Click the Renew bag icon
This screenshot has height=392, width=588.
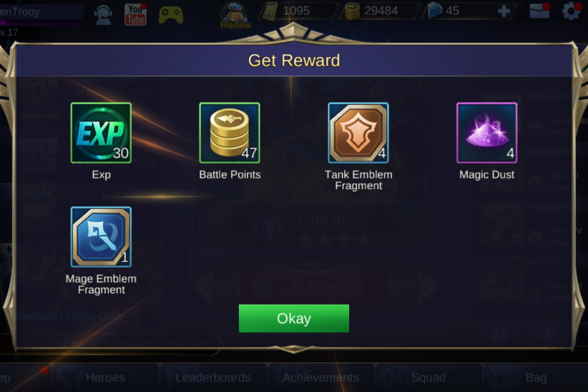236,16
